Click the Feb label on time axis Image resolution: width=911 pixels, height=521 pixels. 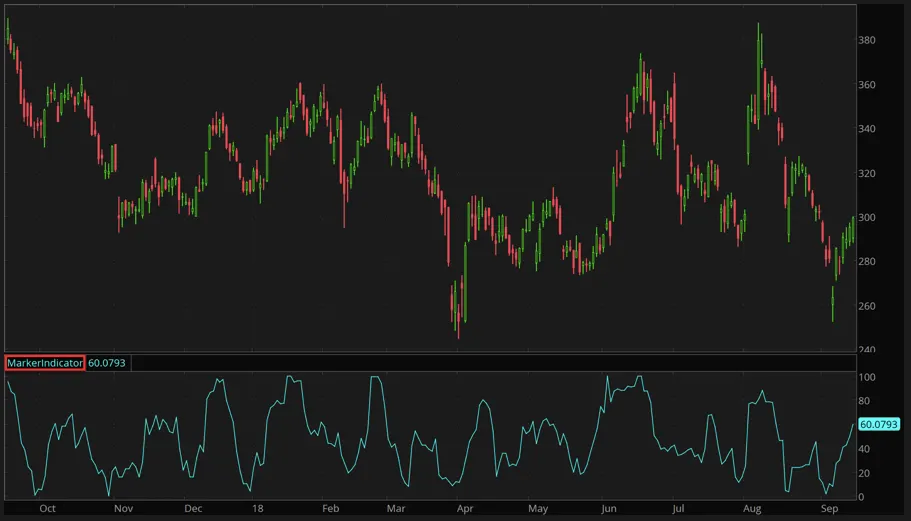pyautogui.click(x=331, y=508)
